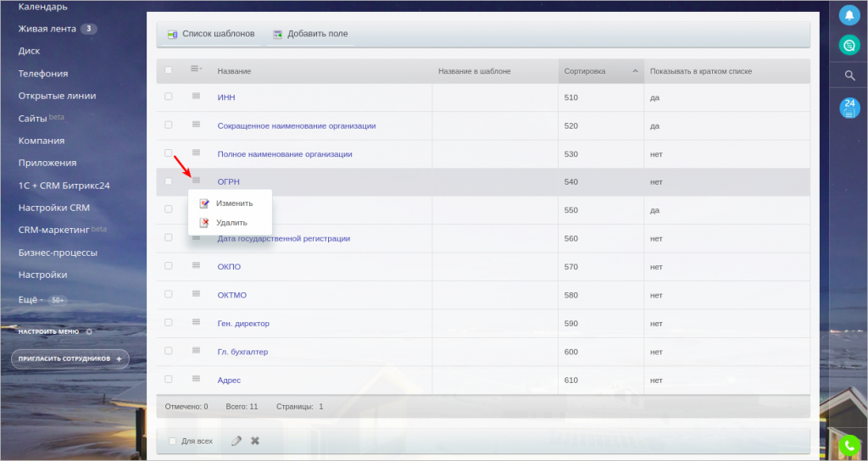The image size is (868, 461).
Task: Open the ИНН field link
Action: click(226, 97)
